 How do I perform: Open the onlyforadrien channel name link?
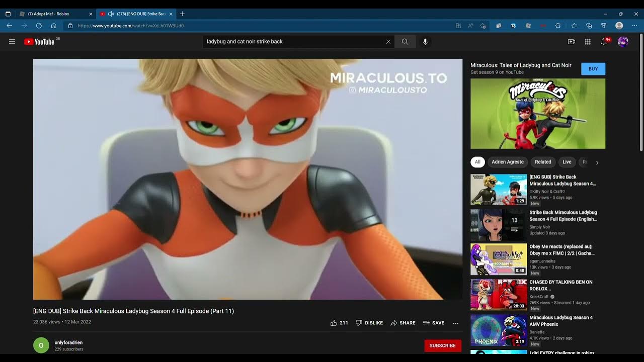[68, 343]
